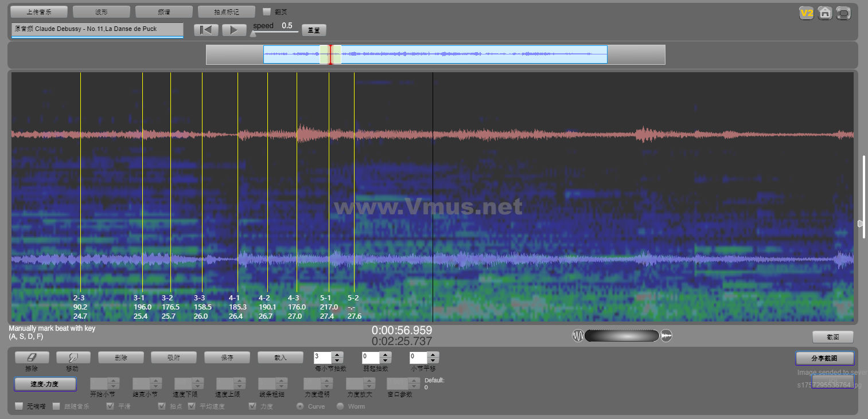
Task: Increase the 小节平移 bar offset value
Action: click(x=433, y=354)
